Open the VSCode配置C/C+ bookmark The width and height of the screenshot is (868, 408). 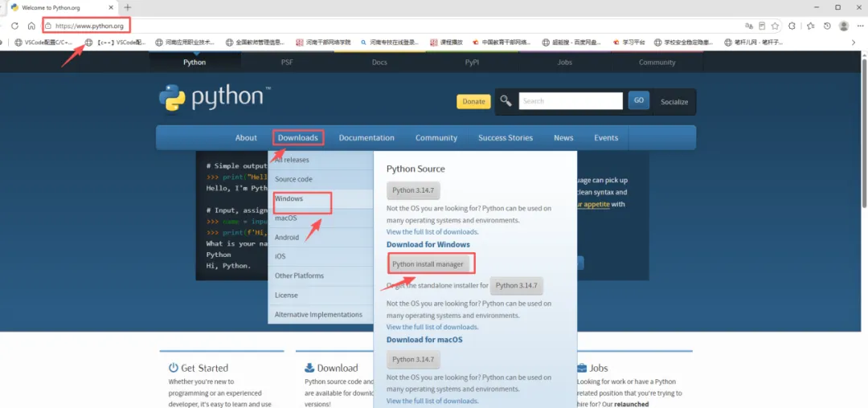(x=44, y=42)
